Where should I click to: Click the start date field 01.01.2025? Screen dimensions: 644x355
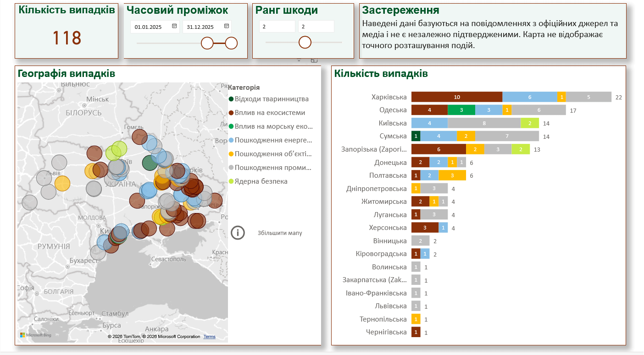click(x=149, y=27)
